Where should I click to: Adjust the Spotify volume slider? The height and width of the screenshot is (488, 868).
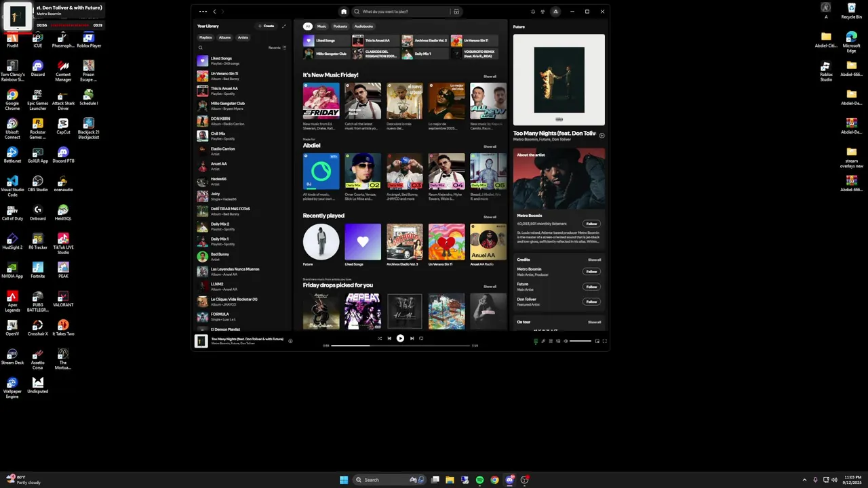tap(580, 341)
